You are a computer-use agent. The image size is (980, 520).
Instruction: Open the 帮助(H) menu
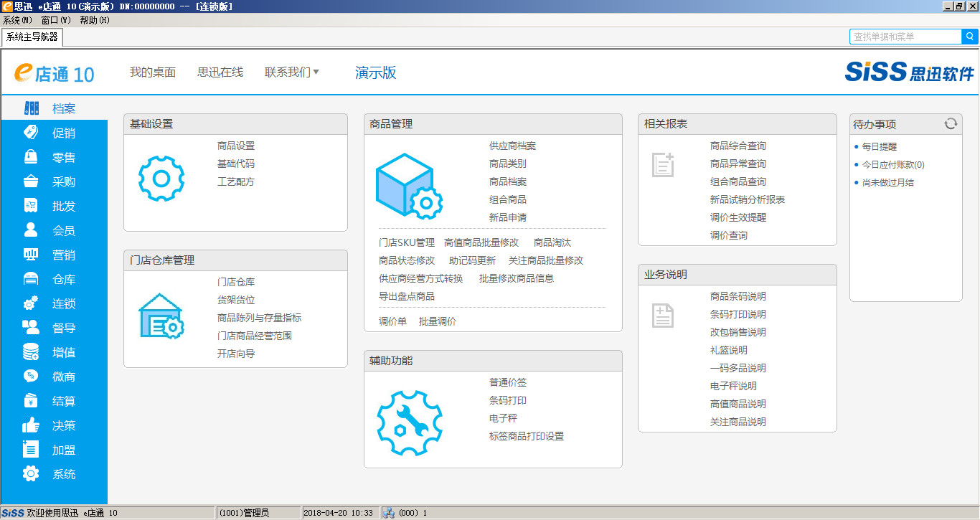click(x=95, y=20)
